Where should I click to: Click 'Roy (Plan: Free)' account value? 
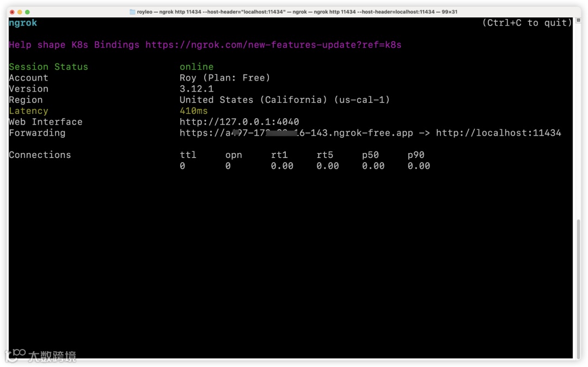[225, 78]
